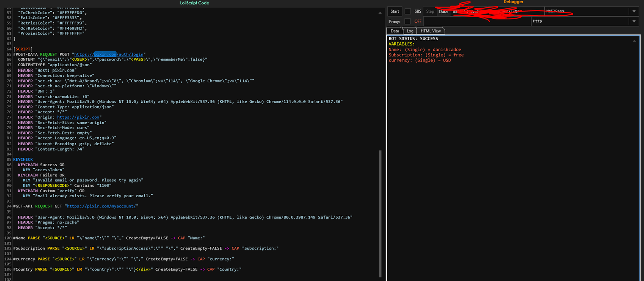Click the HEADER "Host: pixlr.com" line

point(48,70)
